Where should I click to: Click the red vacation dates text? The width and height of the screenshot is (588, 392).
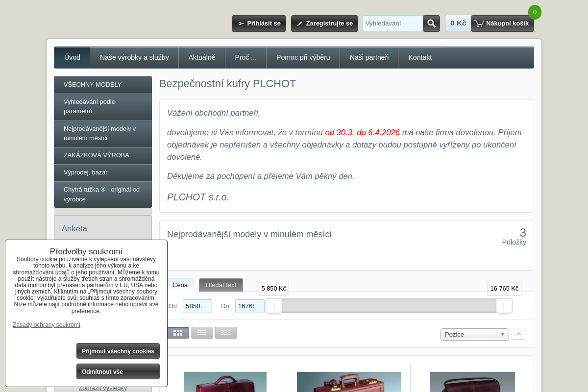coord(363,132)
